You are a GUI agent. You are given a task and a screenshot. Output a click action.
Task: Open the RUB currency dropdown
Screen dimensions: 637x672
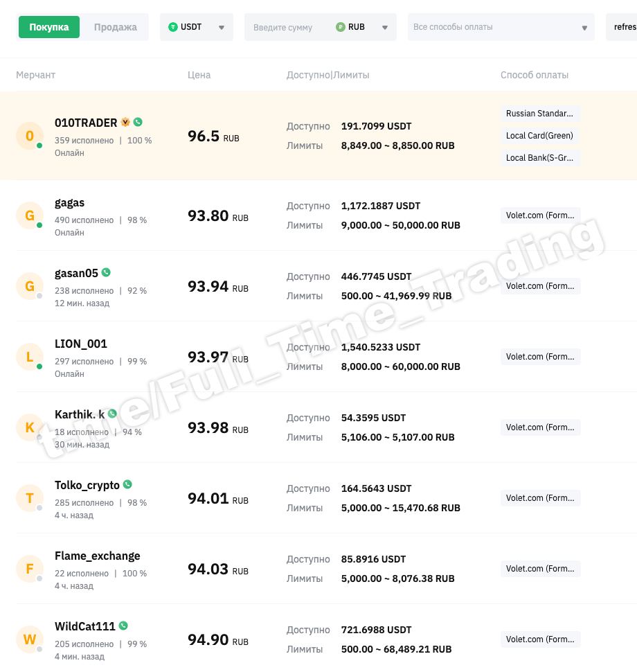361,27
